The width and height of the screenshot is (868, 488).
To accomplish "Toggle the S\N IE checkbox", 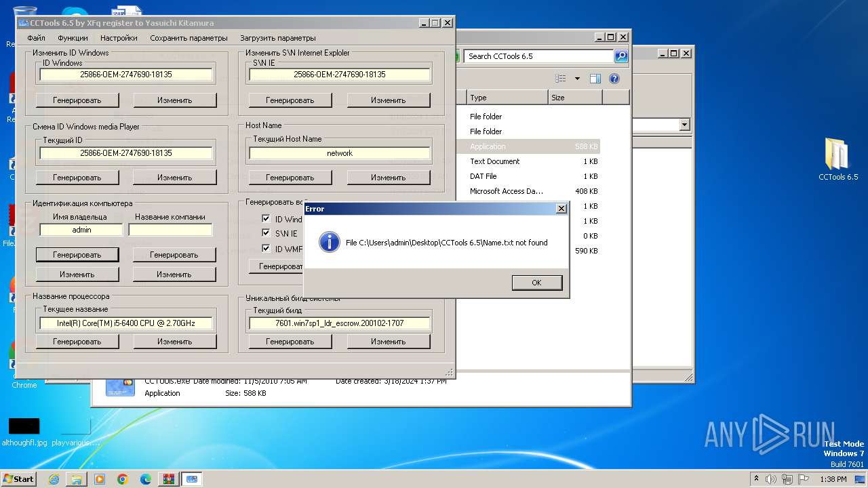I will (267, 233).
